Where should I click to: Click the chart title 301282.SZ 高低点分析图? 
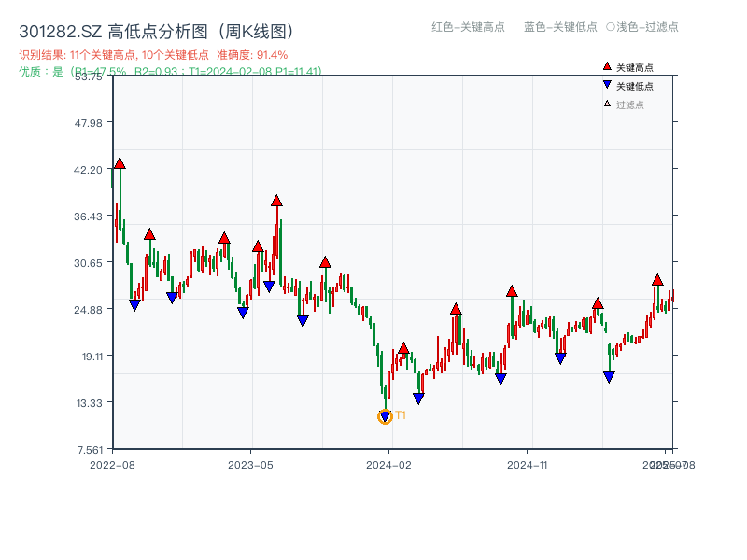coord(157,32)
